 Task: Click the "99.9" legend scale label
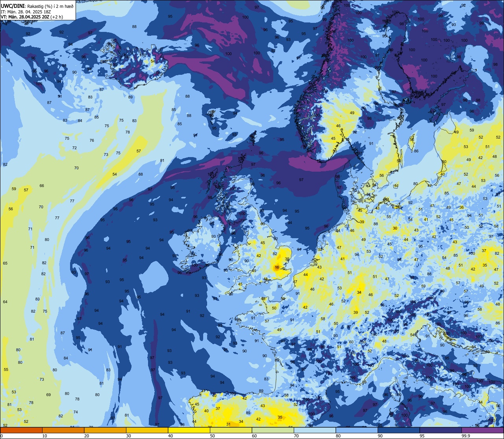(466, 436)
